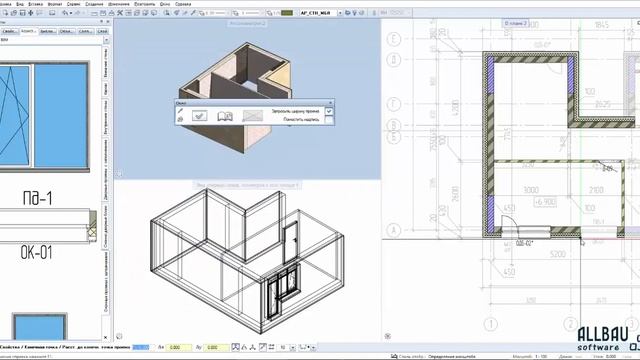Click the Δx coordinate input field
Image resolution: width=640 pixels, height=360 pixels.
click(178, 347)
